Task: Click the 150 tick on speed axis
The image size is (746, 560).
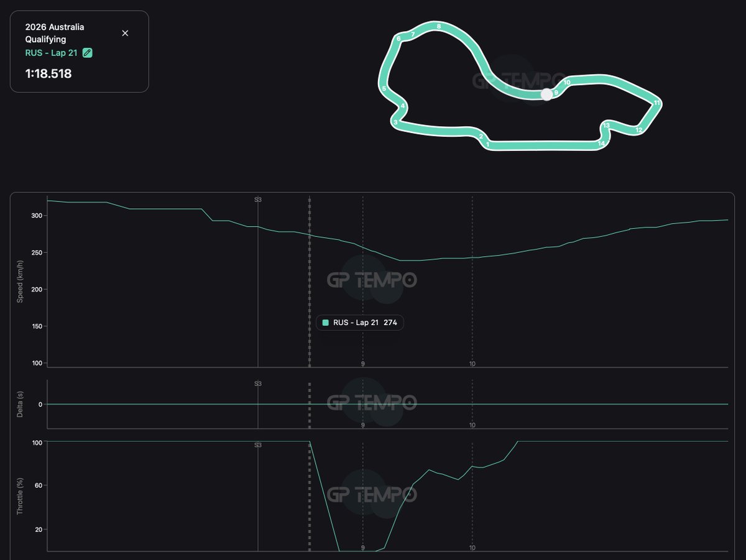Action: point(36,326)
